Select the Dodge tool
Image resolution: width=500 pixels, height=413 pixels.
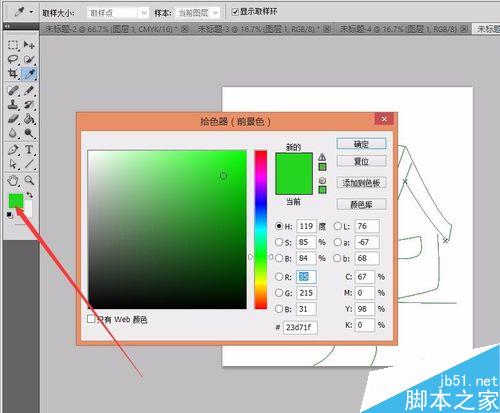click(29, 133)
